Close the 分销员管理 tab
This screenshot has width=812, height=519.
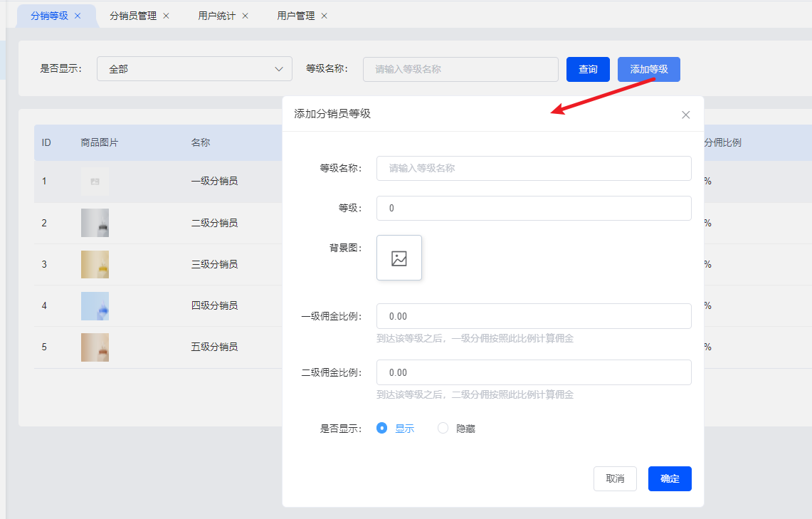(x=167, y=16)
